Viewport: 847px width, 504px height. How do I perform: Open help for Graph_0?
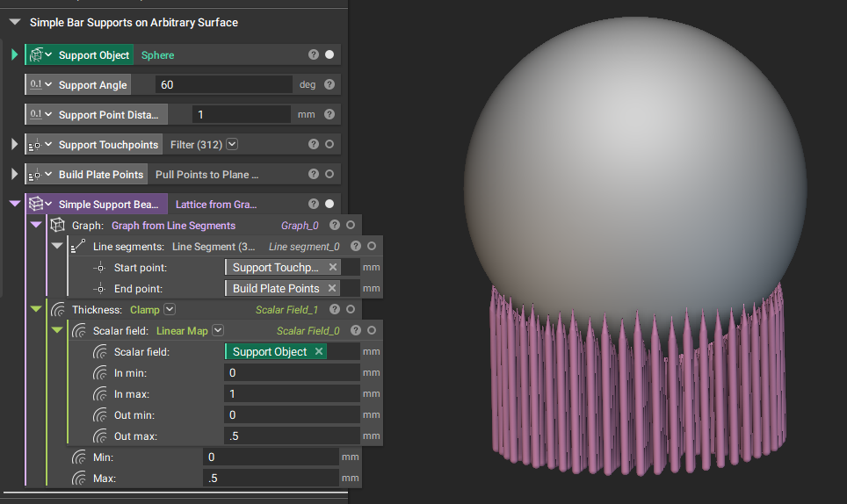[335, 225]
